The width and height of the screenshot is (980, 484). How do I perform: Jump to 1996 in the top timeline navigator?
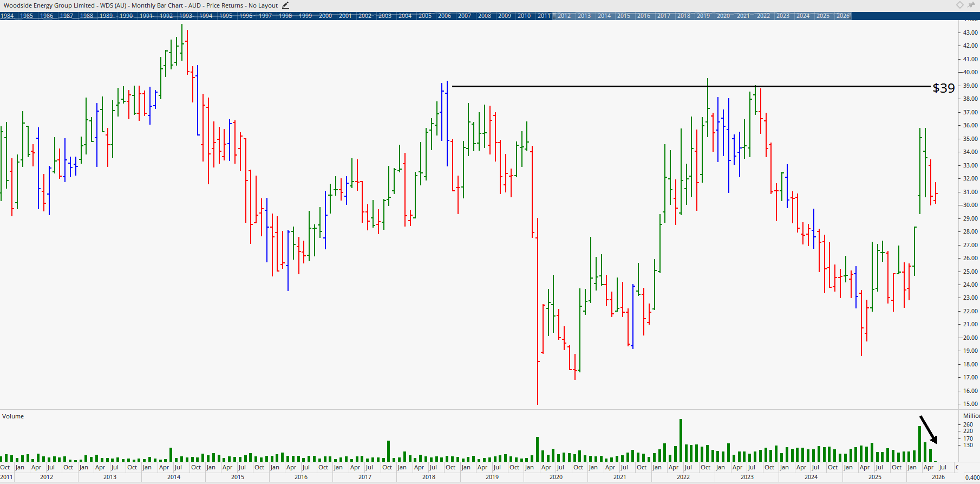click(246, 16)
